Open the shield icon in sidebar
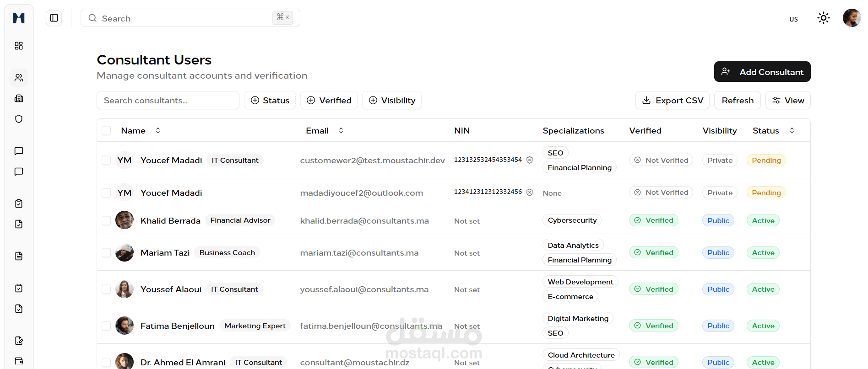The width and height of the screenshot is (868, 369). pos(19,119)
